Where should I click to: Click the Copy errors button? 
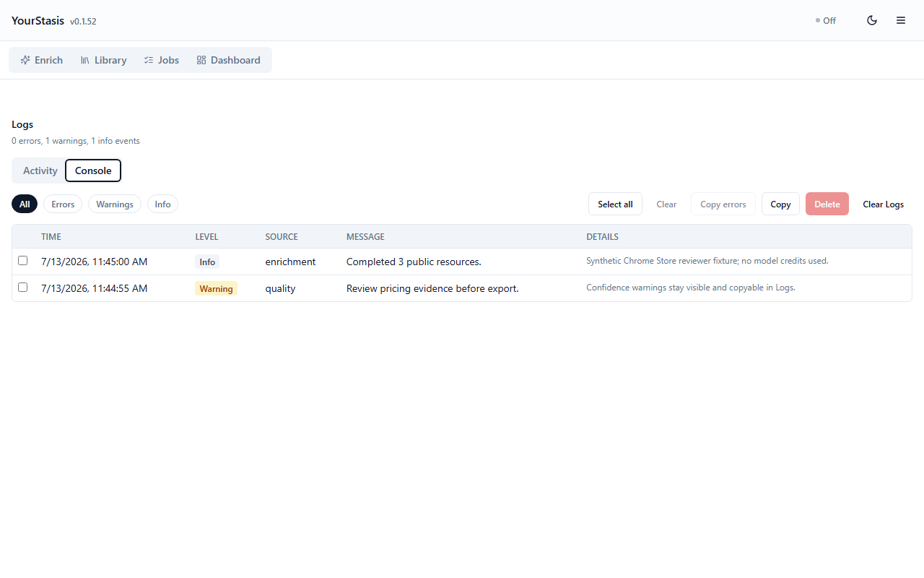723,204
